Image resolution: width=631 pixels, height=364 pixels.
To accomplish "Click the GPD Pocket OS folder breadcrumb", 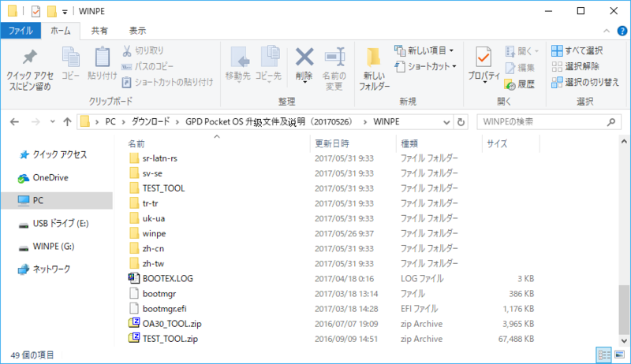I will click(268, 122).
